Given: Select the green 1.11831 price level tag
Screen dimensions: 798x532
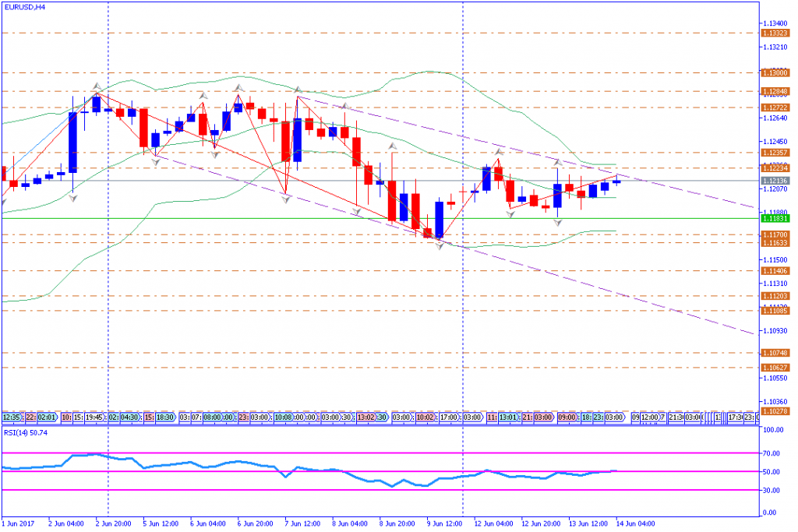Looking at the screenshot, I should click(775, 219).
